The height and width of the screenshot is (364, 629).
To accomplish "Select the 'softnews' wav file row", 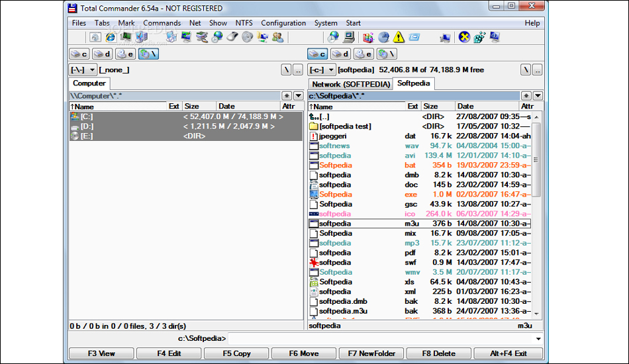I will point(420,146).
